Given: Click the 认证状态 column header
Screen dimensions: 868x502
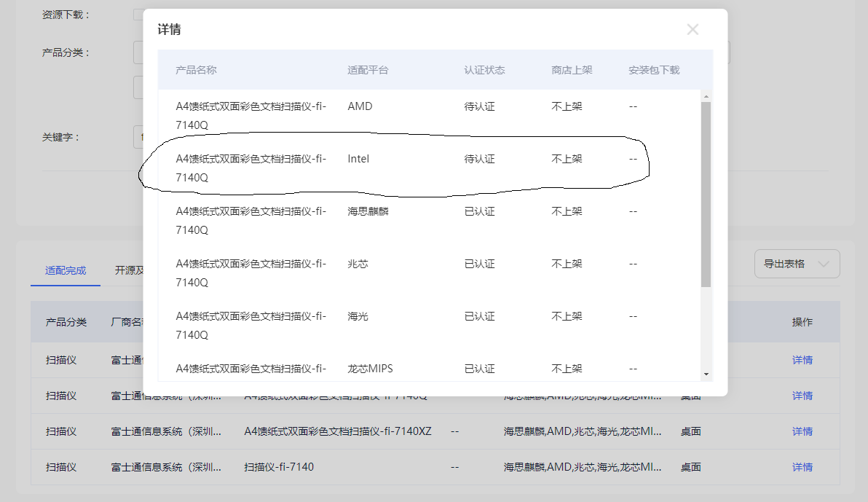Looking at the screenshot, I should click(x=484, y=70).
